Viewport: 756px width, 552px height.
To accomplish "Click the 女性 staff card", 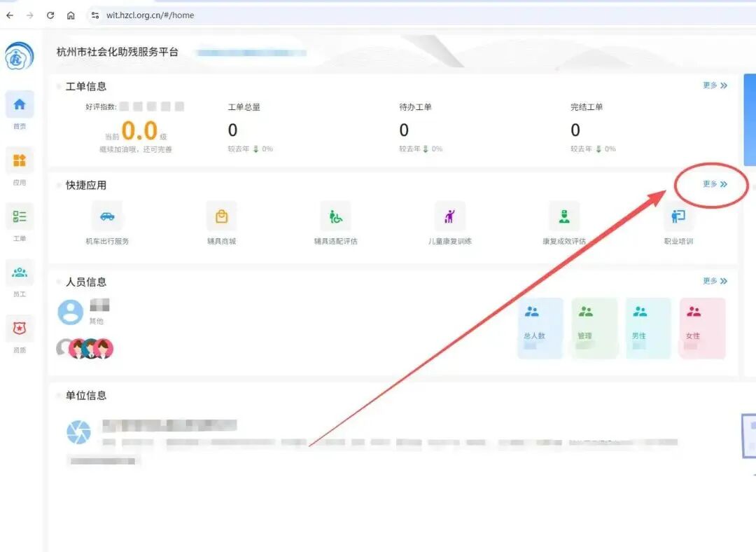I will [x=703, y=328].
